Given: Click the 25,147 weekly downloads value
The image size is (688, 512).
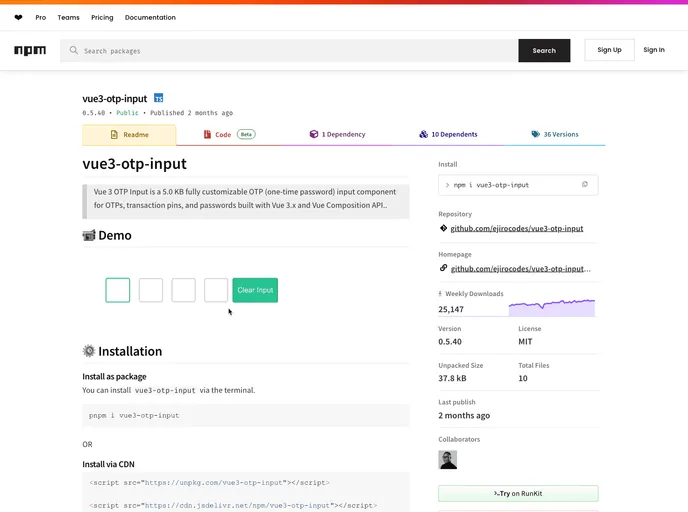Looking at the screenshot, I should point(451,309).
